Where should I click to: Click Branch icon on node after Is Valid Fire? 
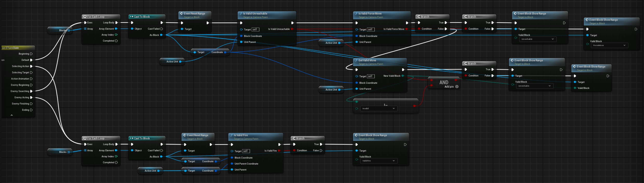click(x=294, y=139)
